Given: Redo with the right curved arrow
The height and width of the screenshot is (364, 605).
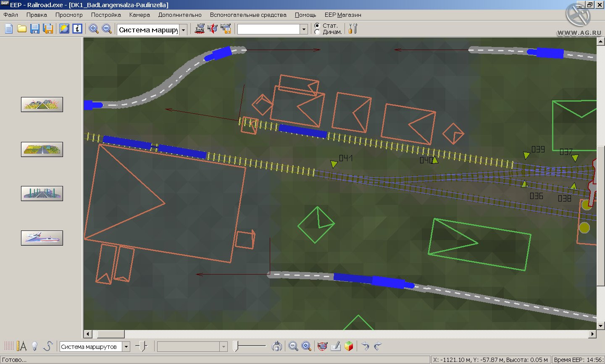Looking at the screenshot, I should (378, 346).
